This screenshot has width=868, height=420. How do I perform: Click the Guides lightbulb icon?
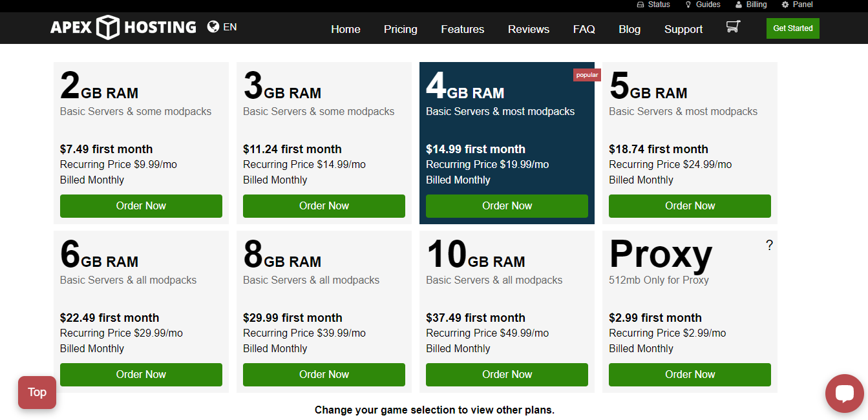point(688,5)
